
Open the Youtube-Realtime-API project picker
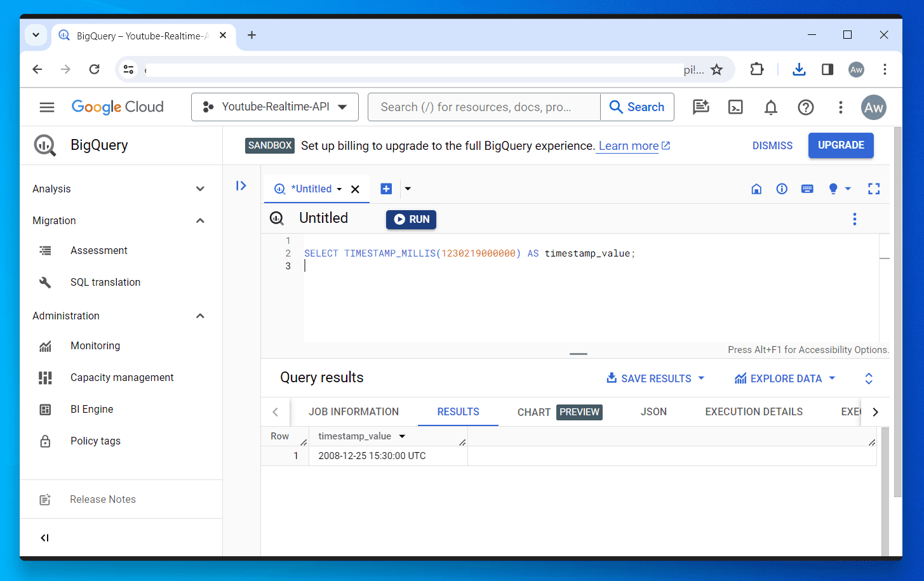(x=274, y=107)
